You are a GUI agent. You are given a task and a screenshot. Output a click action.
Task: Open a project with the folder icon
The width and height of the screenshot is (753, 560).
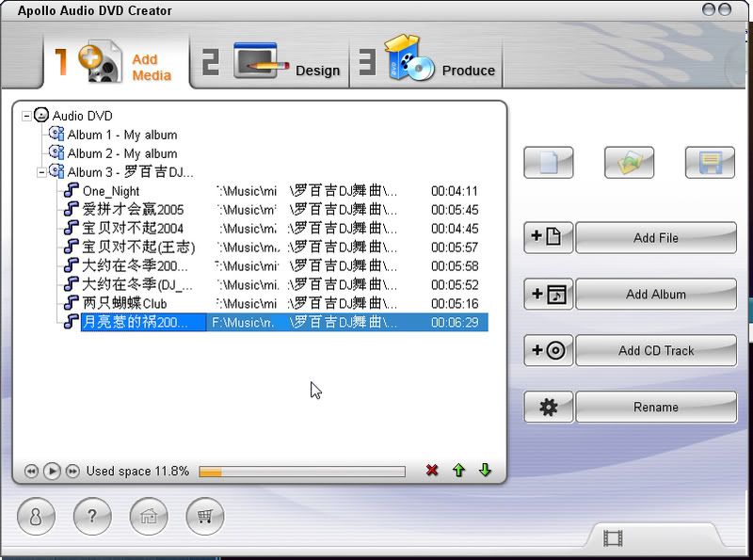click(629, 162)
